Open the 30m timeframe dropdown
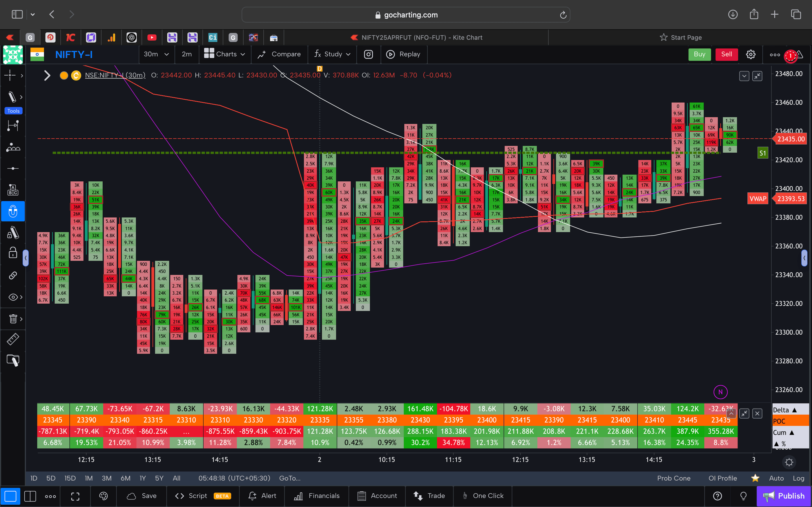The width and height of the screenshot is (812, 507). pyautogui.click(x=156, y=54)
